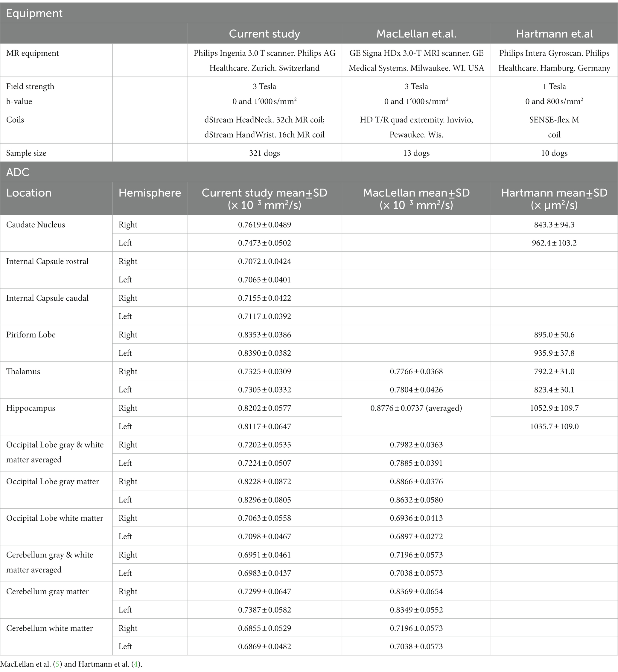Select the Hippocampus location label
The height and width of the screenshot is (672, 618).
31,408
